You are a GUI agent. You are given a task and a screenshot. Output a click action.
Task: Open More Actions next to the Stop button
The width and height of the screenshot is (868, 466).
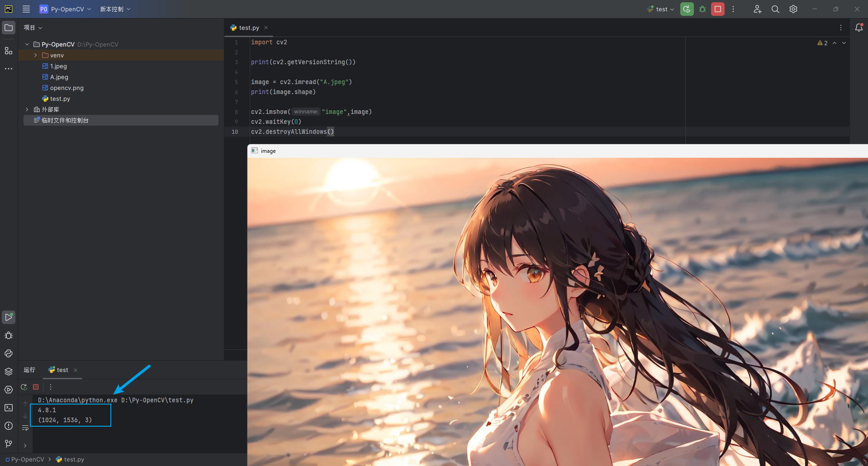[x=733, y=9]
